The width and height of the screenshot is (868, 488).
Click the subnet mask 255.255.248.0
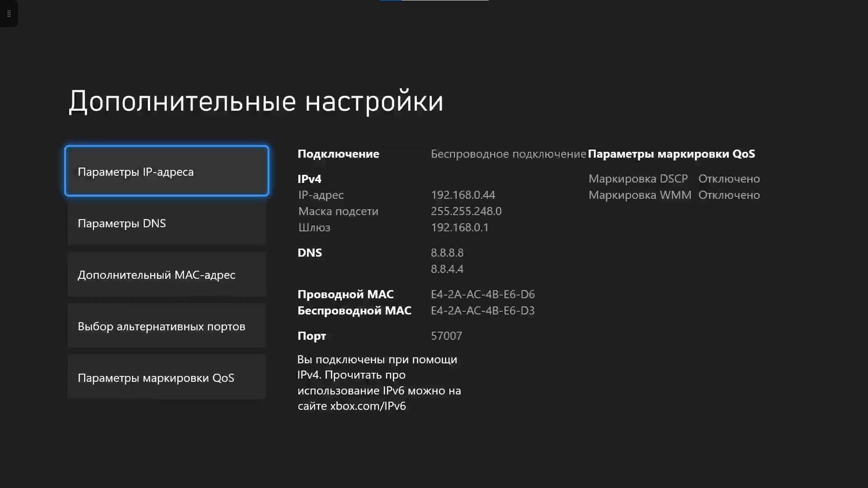coord(466,211)
